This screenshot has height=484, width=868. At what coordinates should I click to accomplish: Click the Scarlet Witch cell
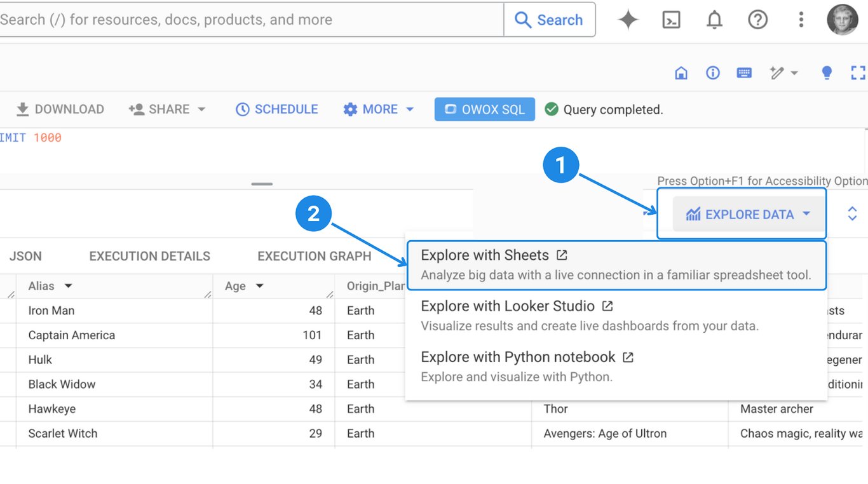114,433
